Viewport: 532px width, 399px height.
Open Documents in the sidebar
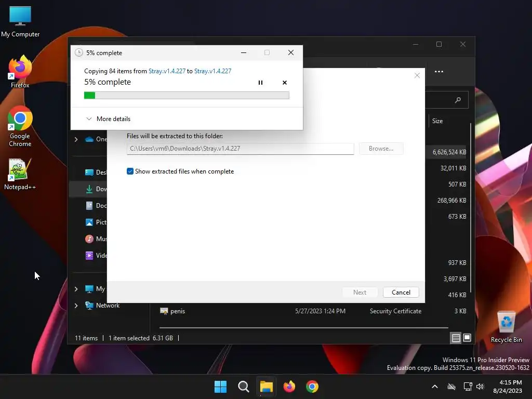(x=96, y=206)
